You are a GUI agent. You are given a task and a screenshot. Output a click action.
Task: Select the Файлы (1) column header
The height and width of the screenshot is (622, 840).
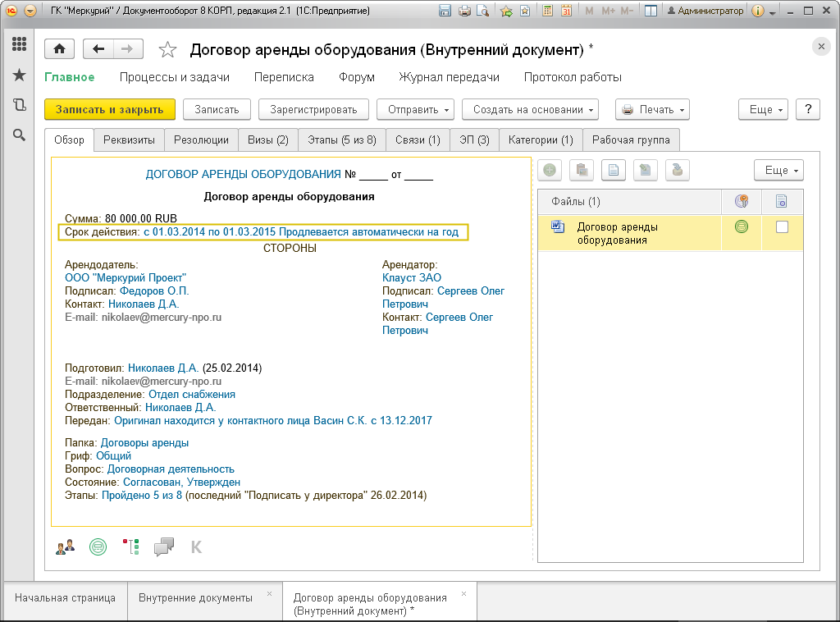[629, 201]
